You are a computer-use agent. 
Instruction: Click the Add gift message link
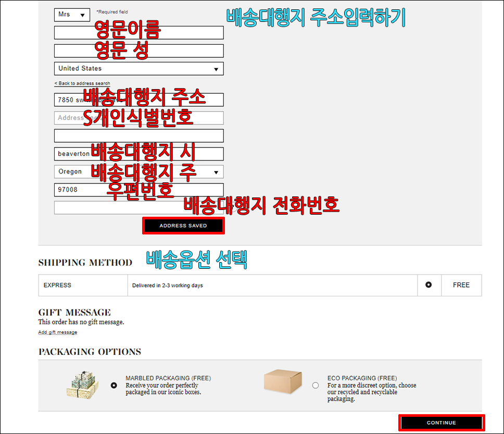(x=57, y=332)
